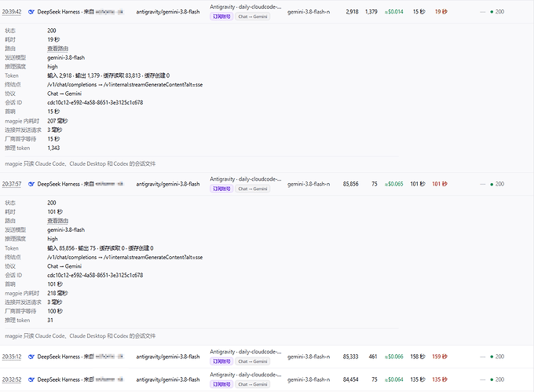Image resolution: width=534 pixels, height=392 pixels.
Task: Click the 207 毫秒 magpie internal time
Action: pyautogui.click(x=57, y=121)
